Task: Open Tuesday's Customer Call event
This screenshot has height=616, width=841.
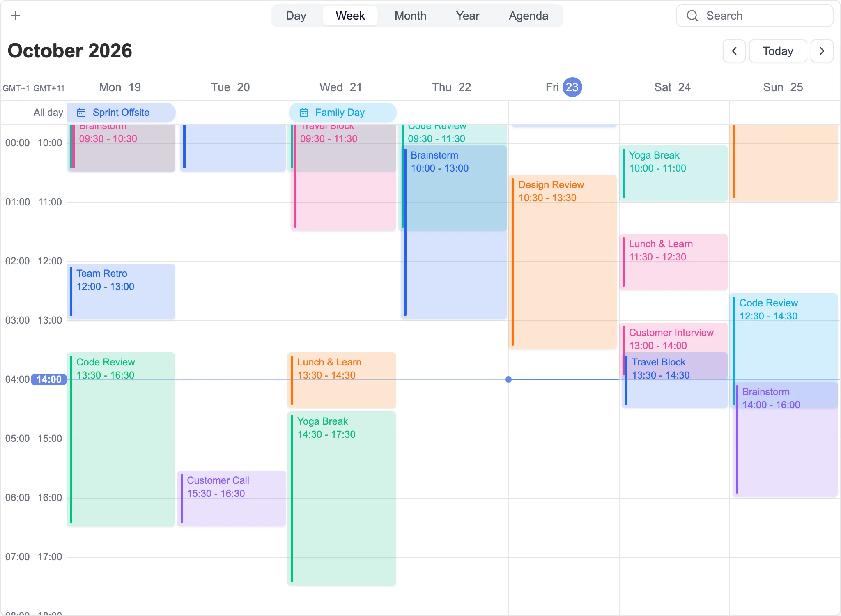Action: (x=232, y=499)
